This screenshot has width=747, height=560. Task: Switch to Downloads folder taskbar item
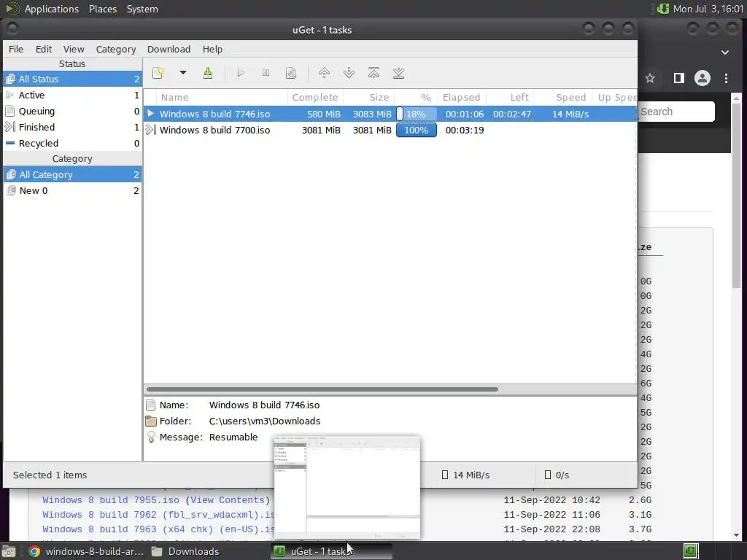(185, 551)
